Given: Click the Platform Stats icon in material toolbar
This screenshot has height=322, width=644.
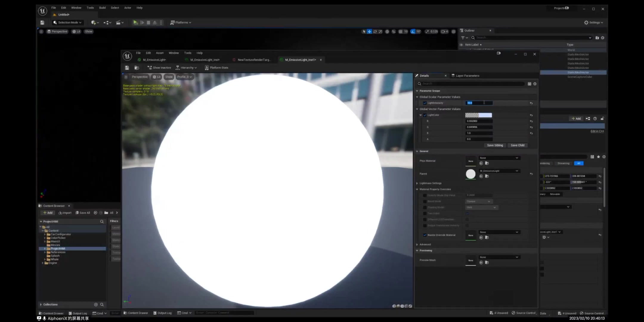Looking at the screenshot, I should (207, 68).
